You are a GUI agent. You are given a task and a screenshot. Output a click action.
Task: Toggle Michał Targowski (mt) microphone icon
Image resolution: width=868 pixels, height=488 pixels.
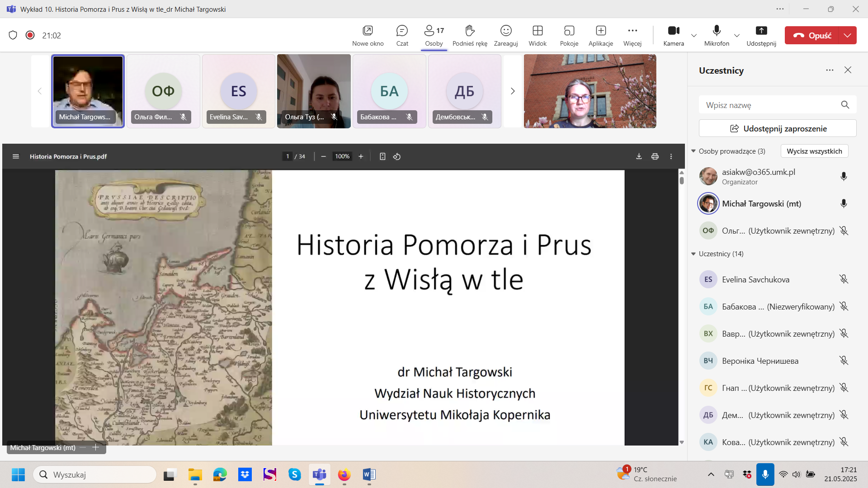tap(844, 203)
